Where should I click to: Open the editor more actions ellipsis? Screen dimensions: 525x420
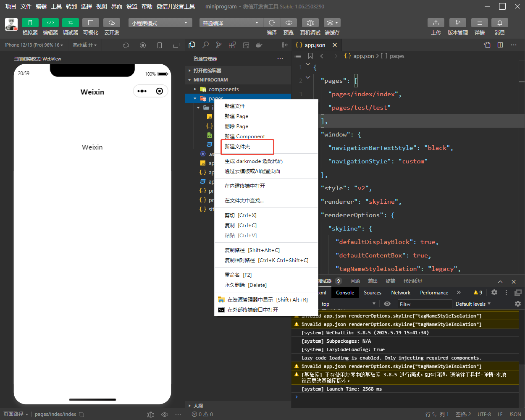point(514,45)
